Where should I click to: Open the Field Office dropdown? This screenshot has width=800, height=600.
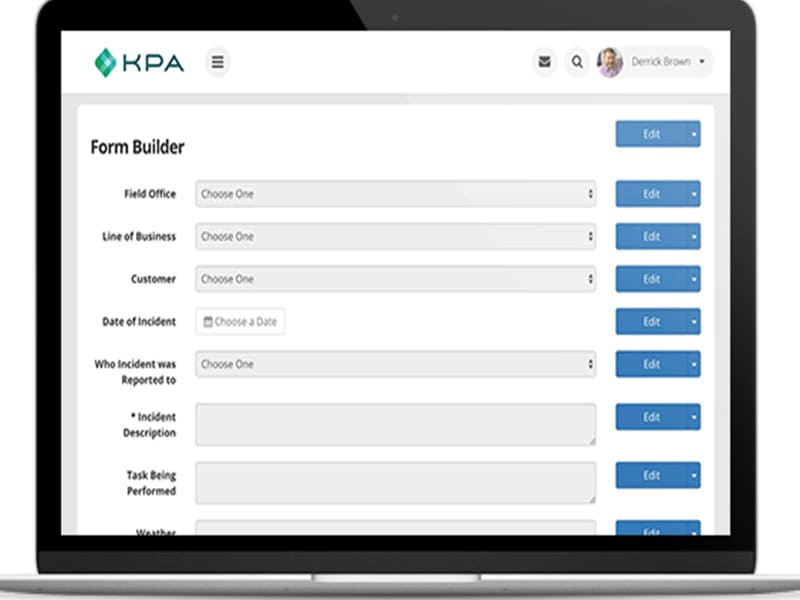(x=395, y=194)
